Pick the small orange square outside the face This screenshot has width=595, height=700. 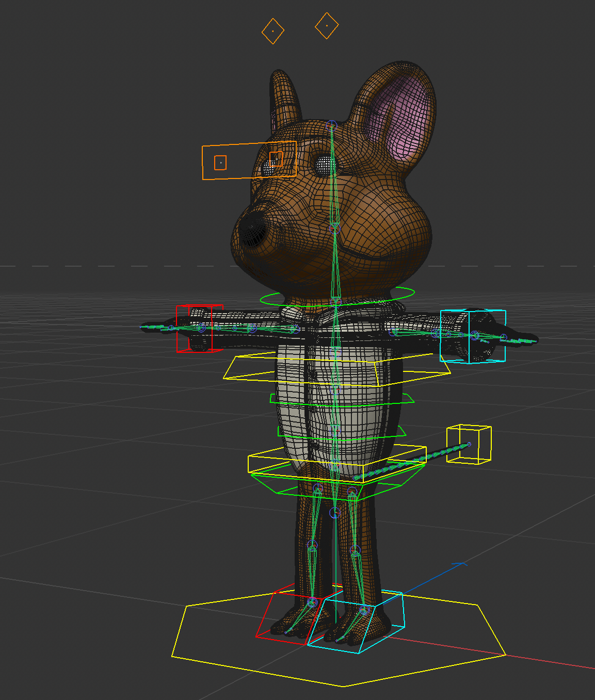(x=220, y=162)
